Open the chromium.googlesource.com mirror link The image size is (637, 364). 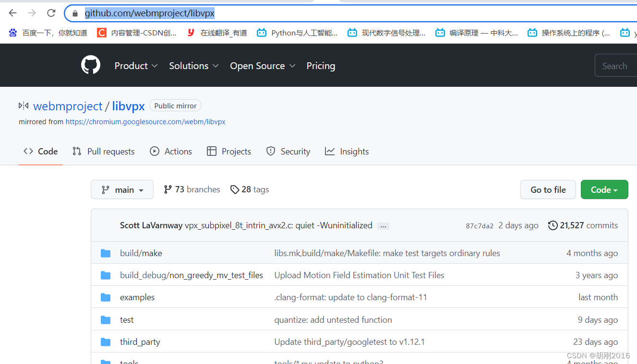tap(145, 122)
